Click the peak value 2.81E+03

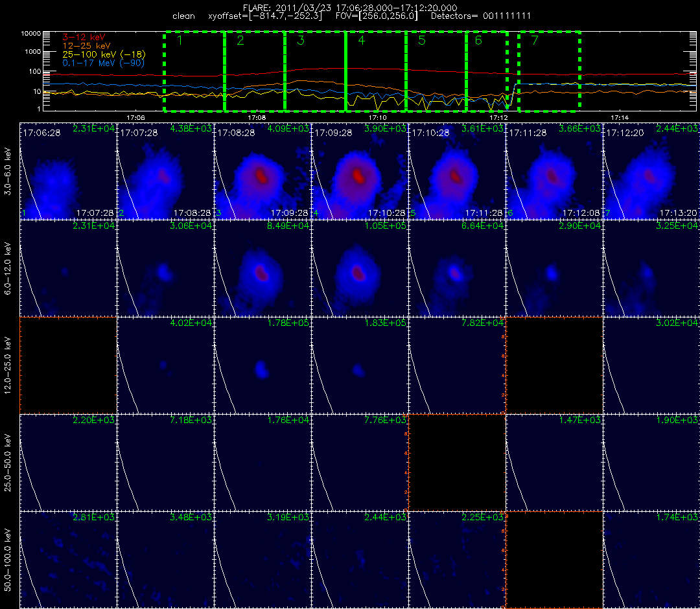[95, 517]
